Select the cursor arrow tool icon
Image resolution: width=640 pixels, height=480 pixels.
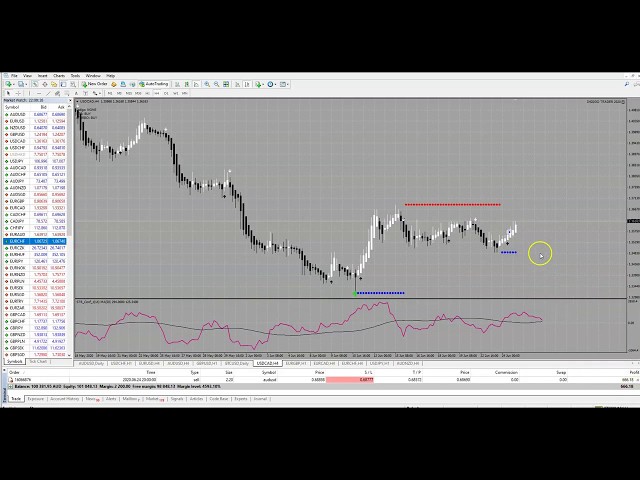pos(7,93)
